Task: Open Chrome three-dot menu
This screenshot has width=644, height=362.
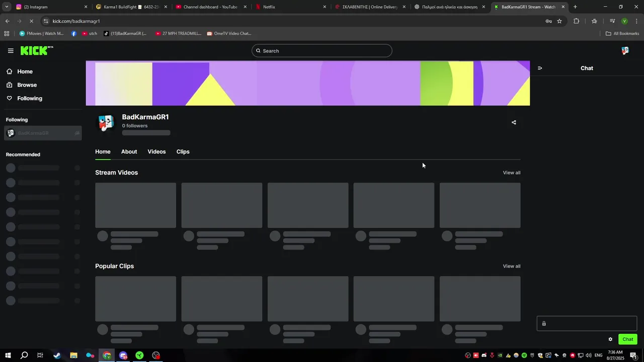Action: coord(637,21)
